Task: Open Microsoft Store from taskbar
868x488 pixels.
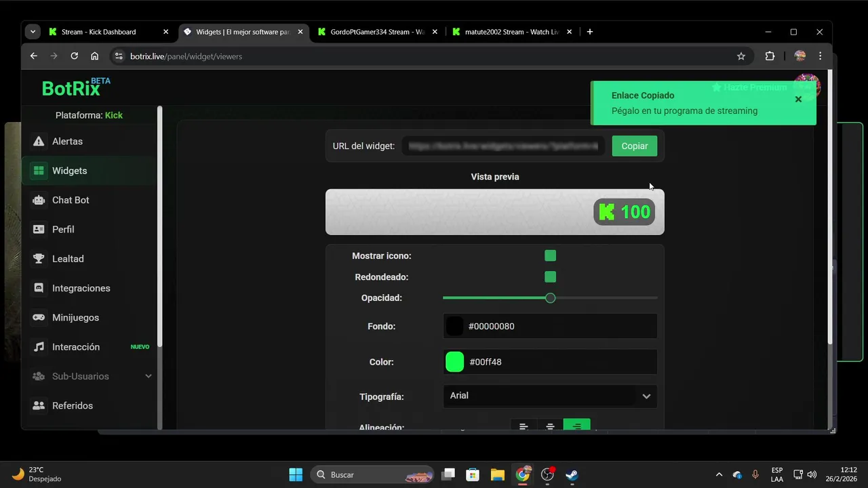Action: tap(473, 474)
